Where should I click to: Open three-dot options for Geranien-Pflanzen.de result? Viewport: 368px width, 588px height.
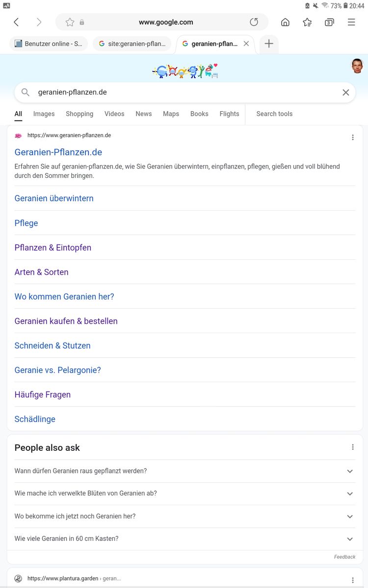point(352,138)
